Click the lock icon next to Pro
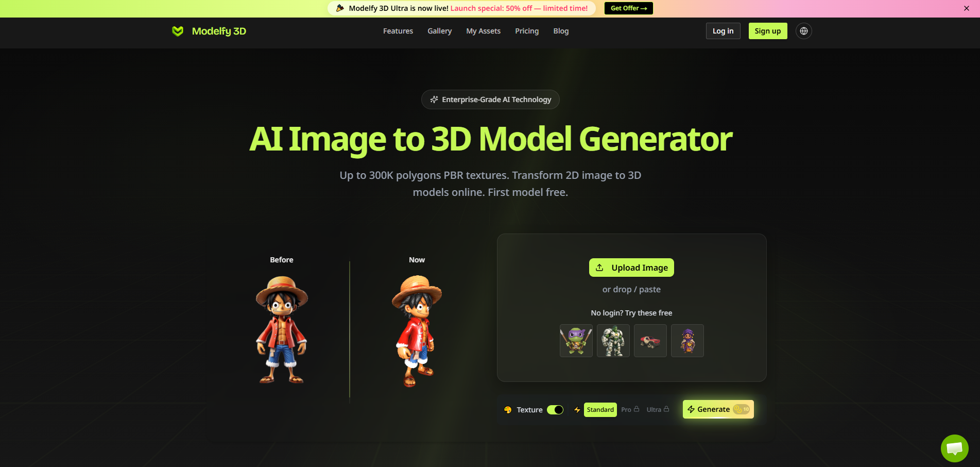Screen dimensions: 980x467 [x=638, y=409]
